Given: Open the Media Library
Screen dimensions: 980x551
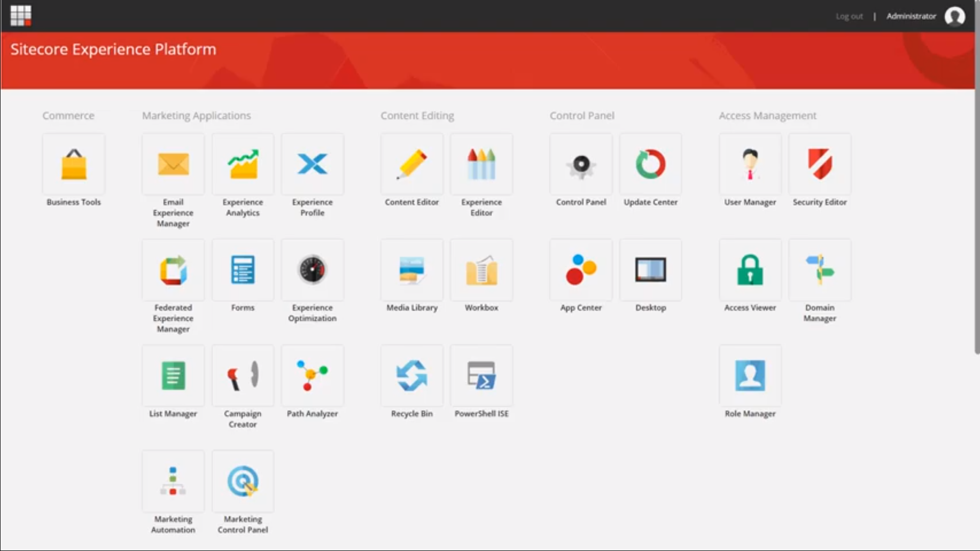Looking at the screenshot, I should [x=411, y=270].
